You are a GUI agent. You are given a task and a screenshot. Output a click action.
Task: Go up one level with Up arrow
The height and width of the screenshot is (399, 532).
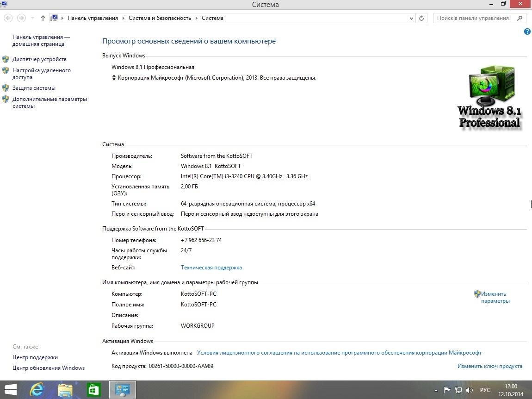coord(43,18)
